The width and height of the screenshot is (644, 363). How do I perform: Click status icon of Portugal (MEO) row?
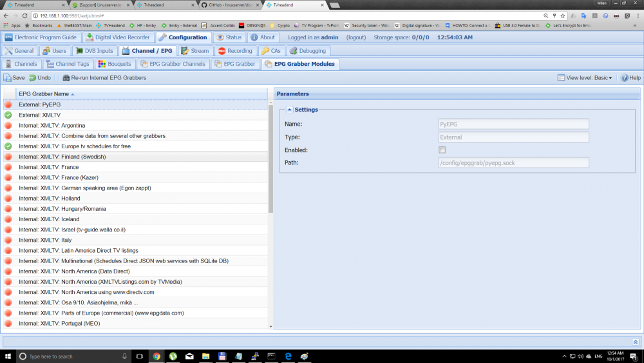coord(8,324)
